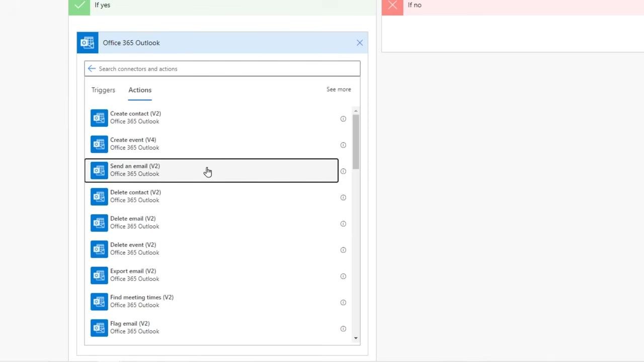This screenshot has height=362, width=644.
Task: Click the Office 365 Outlook header icon
Action: (88, 43)
